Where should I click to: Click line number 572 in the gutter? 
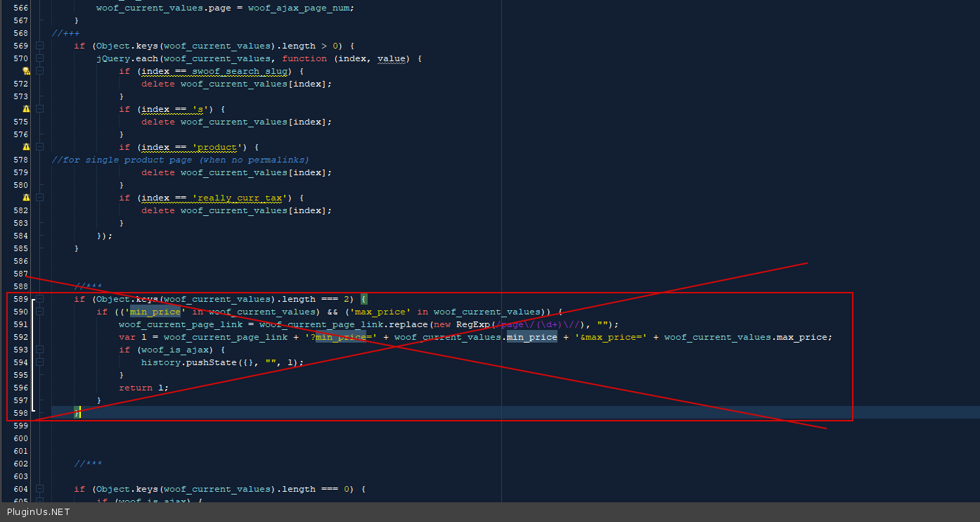pos(20,84)
